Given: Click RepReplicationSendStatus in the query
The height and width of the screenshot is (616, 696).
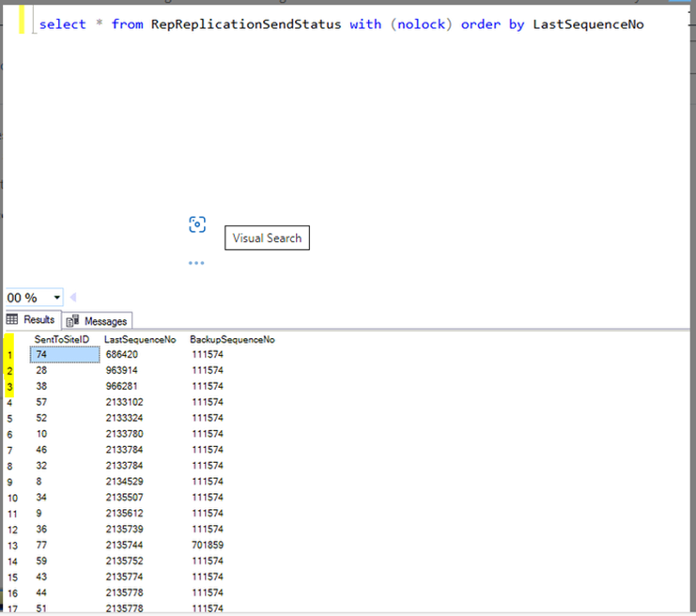Looking at the screenshot, I should 246,24.
